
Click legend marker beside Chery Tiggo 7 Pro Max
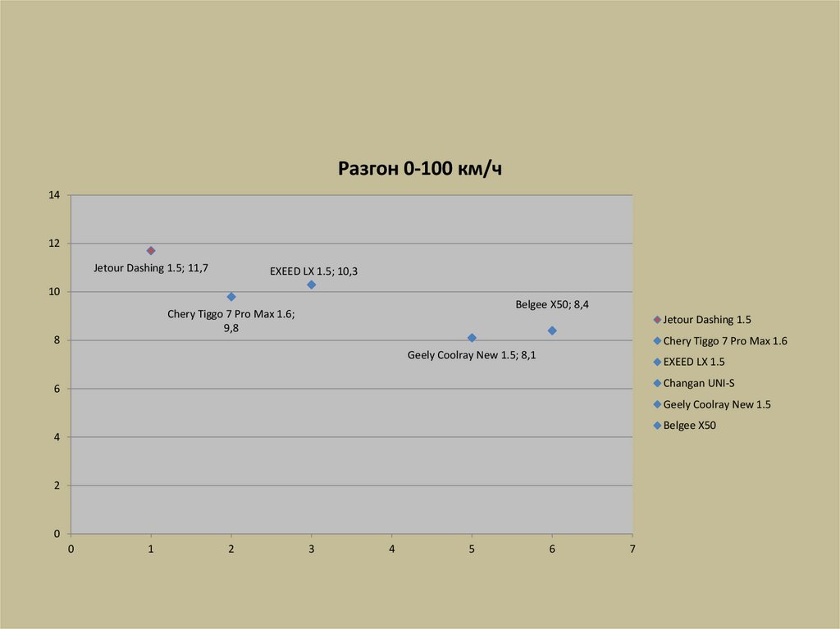point(657,341)
